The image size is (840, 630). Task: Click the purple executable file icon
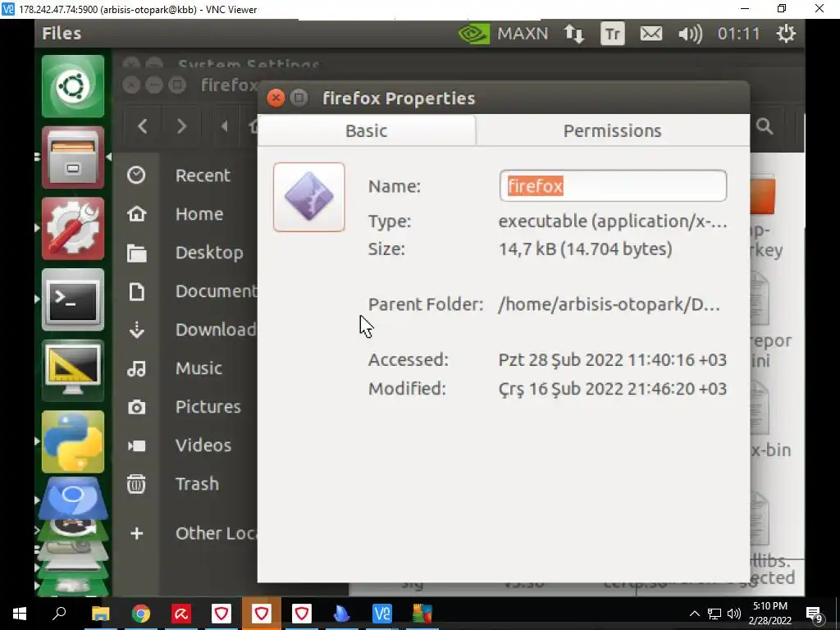pyautogui.click(x=309, y=197)
